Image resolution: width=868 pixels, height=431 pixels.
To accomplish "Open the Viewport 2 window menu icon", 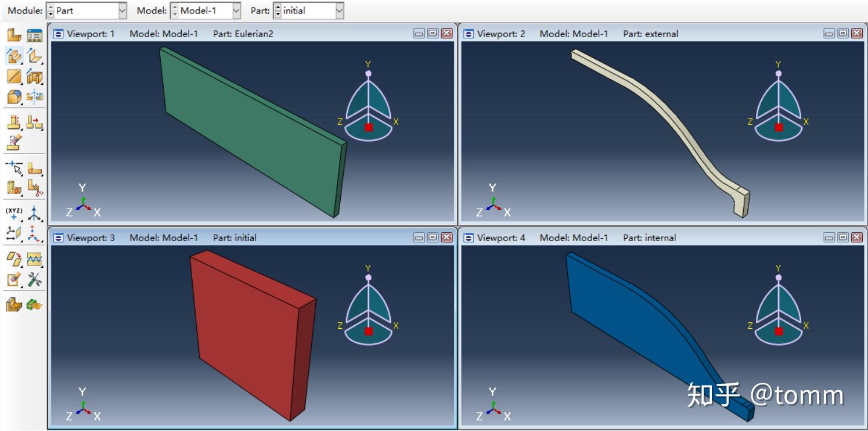I will [x=469, y=34].
